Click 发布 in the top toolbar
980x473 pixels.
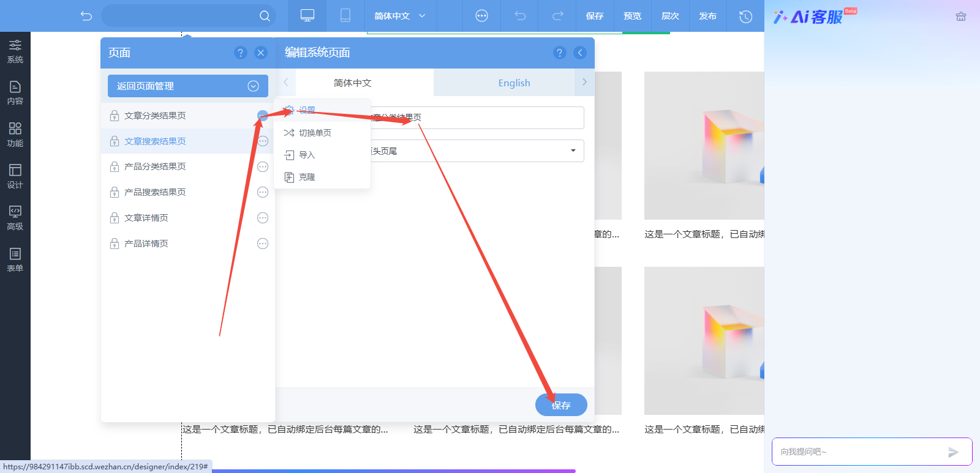click(x=707, y=16)
